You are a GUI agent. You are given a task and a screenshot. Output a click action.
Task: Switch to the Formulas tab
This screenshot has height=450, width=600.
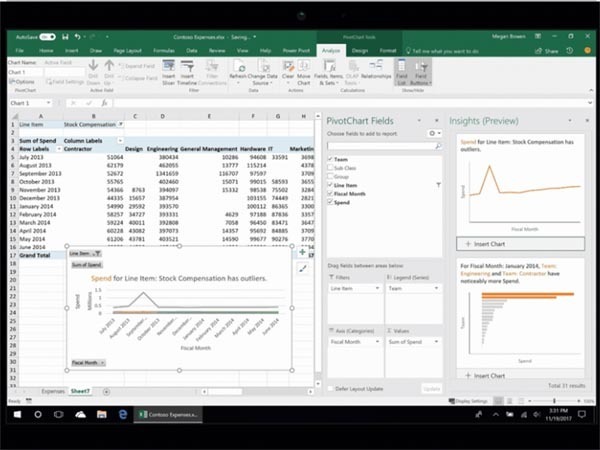point(164,51)
